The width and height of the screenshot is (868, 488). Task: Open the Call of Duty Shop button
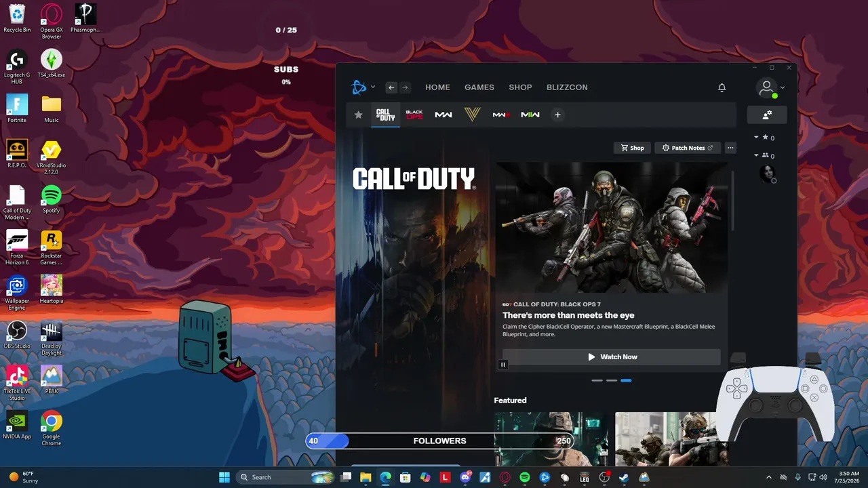(632, 148)
